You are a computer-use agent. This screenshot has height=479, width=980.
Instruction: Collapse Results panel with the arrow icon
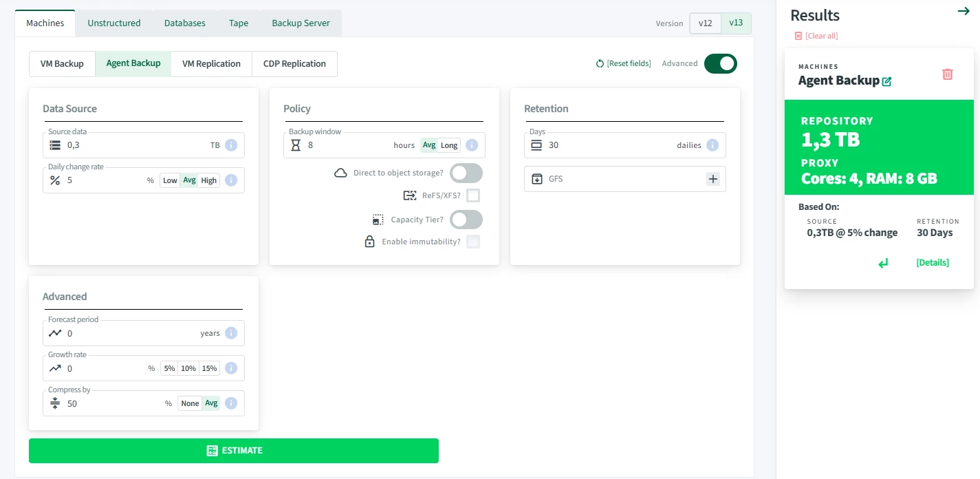pyautogui.click(x=963, y=11)
